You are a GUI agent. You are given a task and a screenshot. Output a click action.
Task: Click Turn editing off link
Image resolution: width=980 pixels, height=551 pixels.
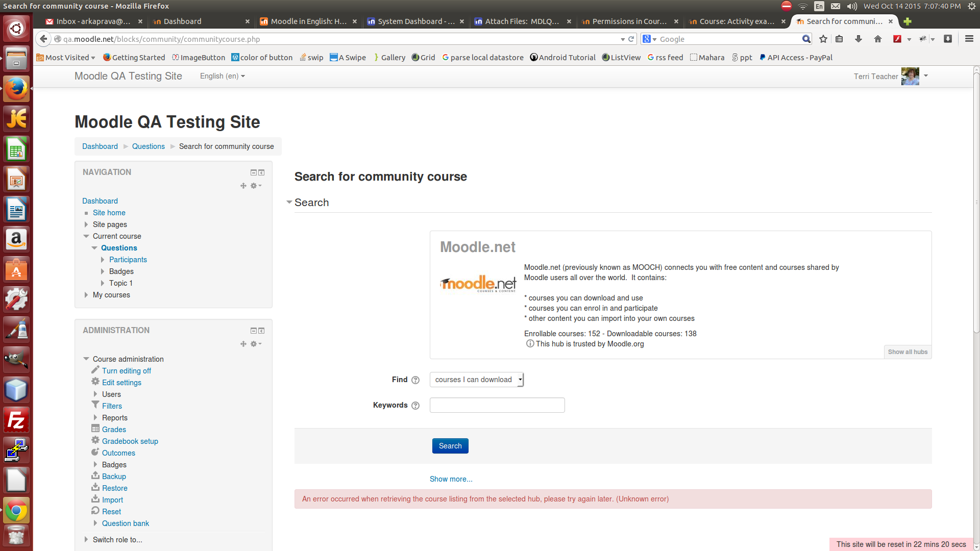[127, 371]
